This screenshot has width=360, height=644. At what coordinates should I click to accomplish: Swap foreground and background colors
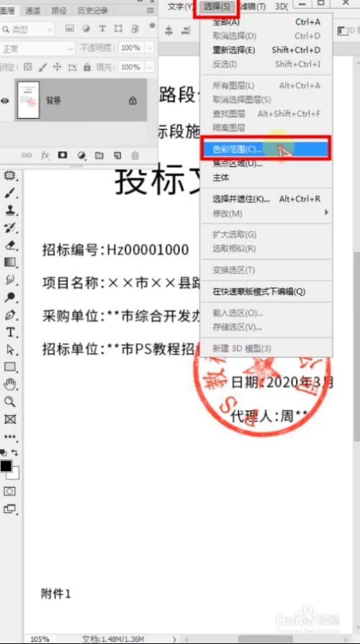[x=15, y=453]
